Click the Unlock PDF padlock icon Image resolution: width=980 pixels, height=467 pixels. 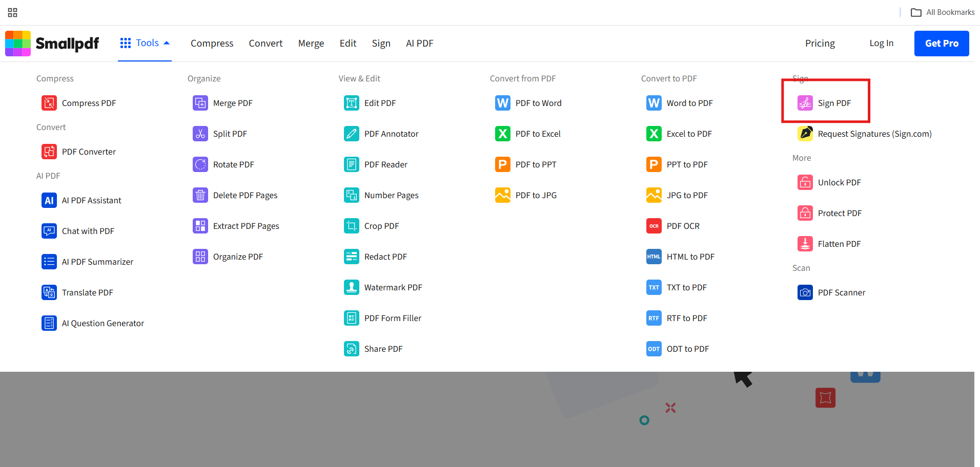(x=805, y=182)
